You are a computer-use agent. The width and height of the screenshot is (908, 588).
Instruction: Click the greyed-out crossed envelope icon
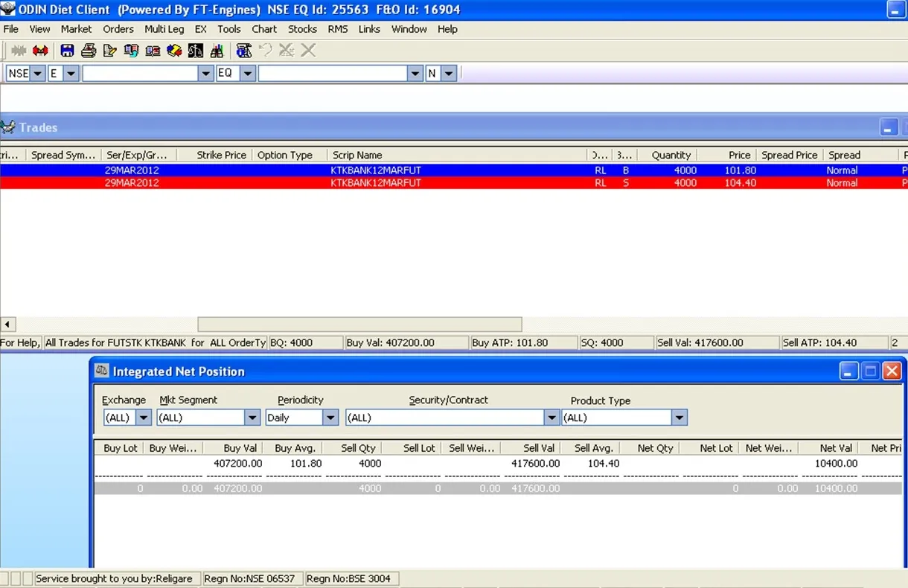point(287,51)
